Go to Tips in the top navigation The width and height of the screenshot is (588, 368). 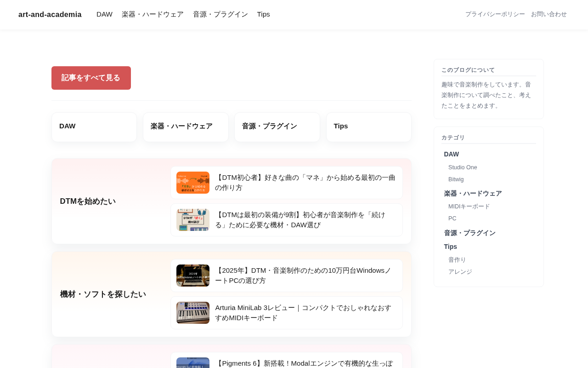[263, 14]
